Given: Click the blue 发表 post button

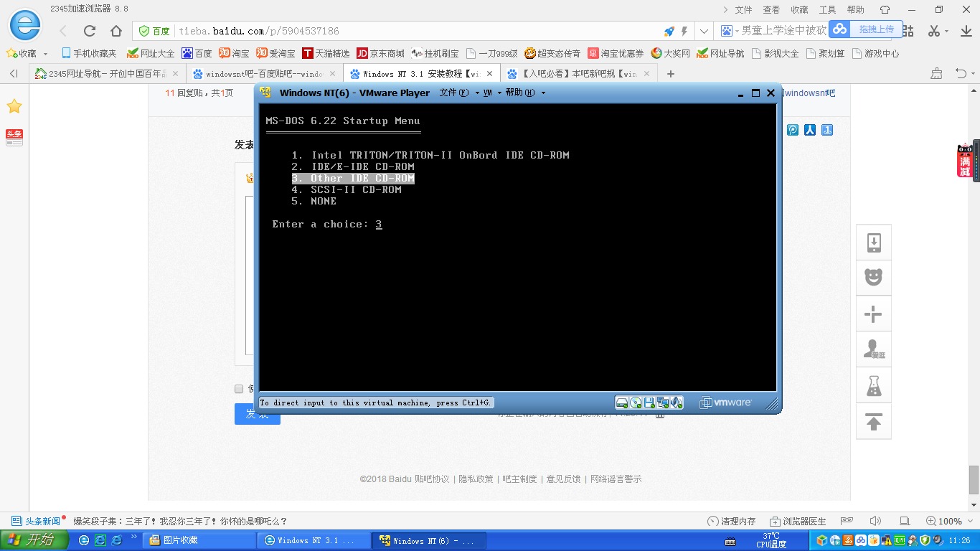Looking at the screenshot, I should tap(257, 414).
